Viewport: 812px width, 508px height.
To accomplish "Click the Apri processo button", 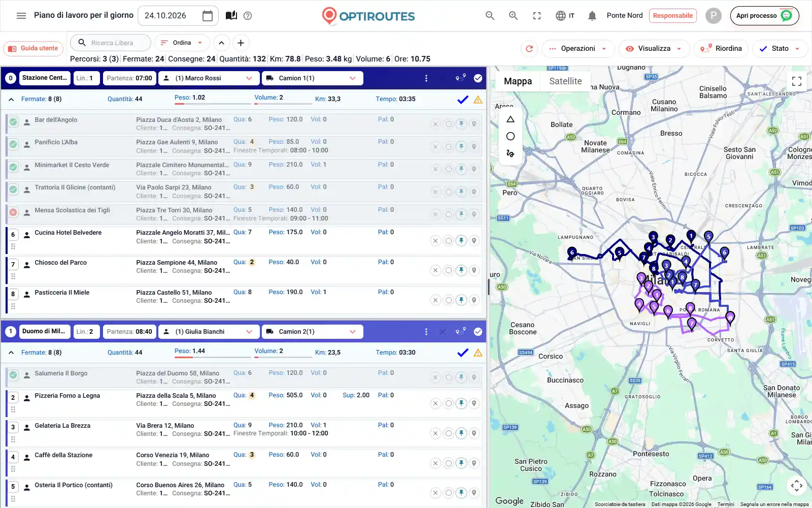I will 764,16.
